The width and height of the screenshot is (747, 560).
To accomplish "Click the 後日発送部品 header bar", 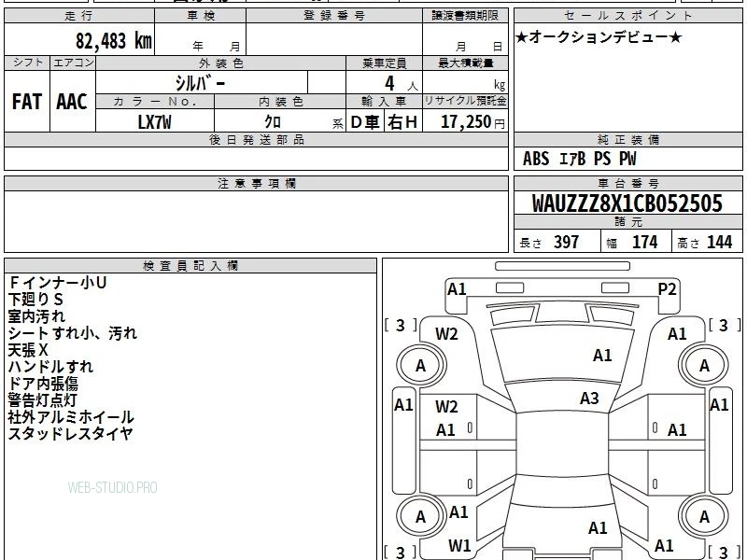I will click(x=256, y=139).
